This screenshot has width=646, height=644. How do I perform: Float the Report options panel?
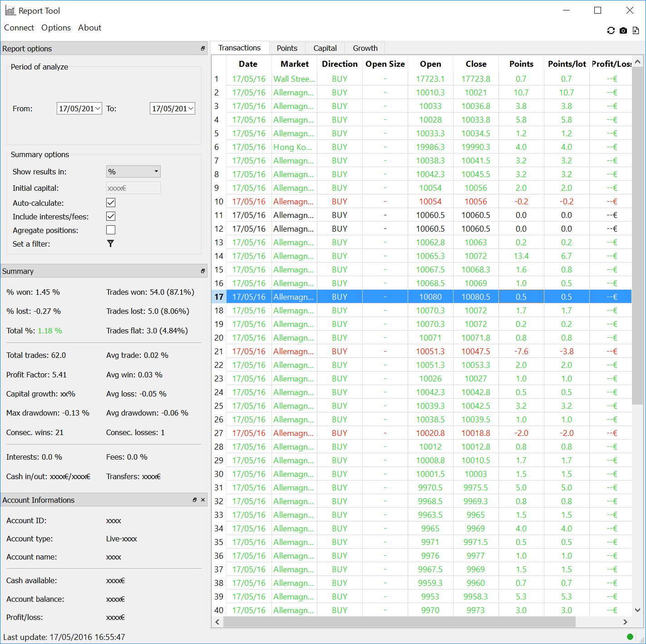203,48
